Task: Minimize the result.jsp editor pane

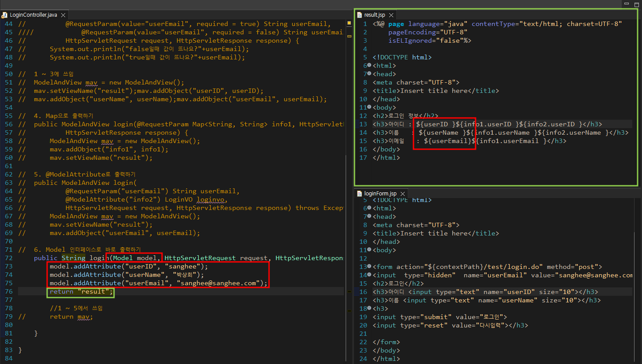Action: coord(627,4)
